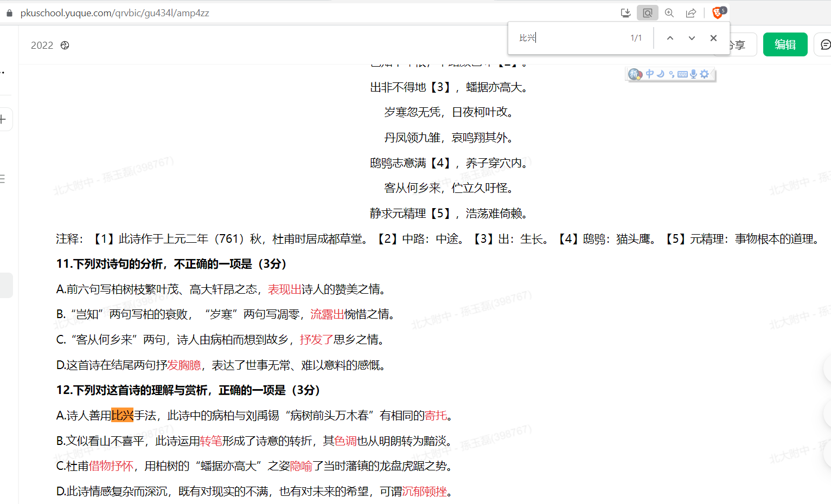Switch punctuation style on the input toolbar

pyautogui.click(x=672, y=74)
